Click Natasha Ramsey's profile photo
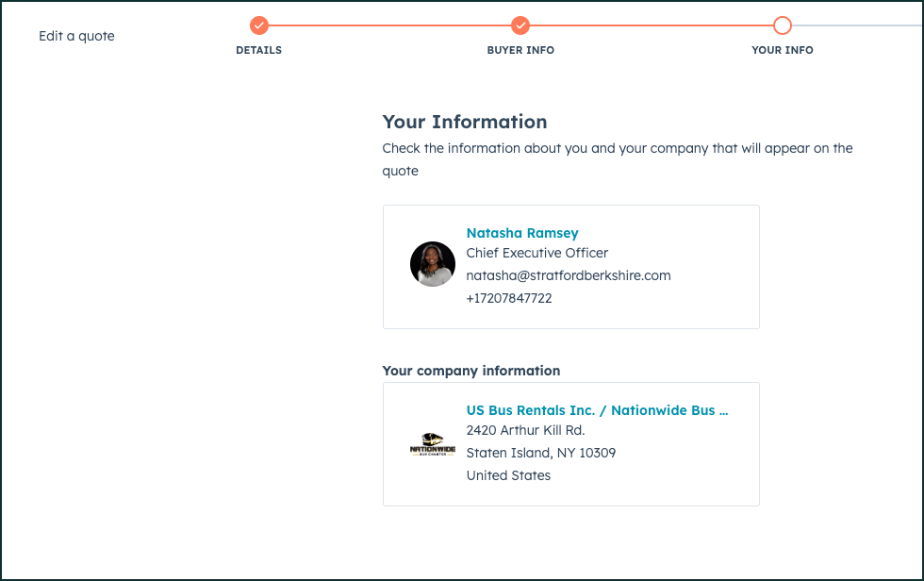This screenshot has width=924, height=581. (433, 264)
